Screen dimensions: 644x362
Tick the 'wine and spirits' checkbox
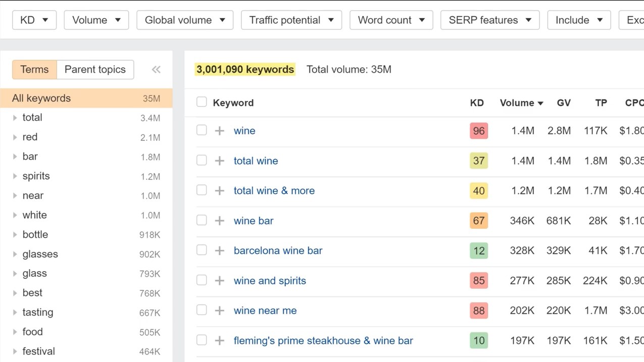point(202,280)
